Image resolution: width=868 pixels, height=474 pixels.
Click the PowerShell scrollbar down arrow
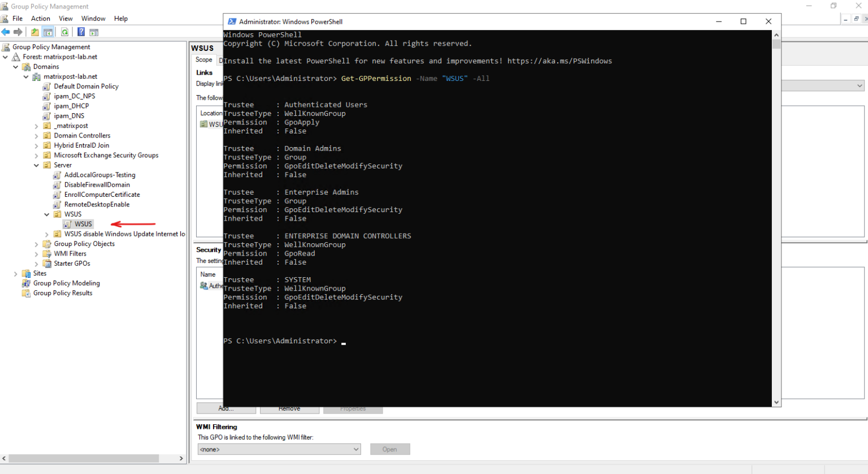click(776, 402)
